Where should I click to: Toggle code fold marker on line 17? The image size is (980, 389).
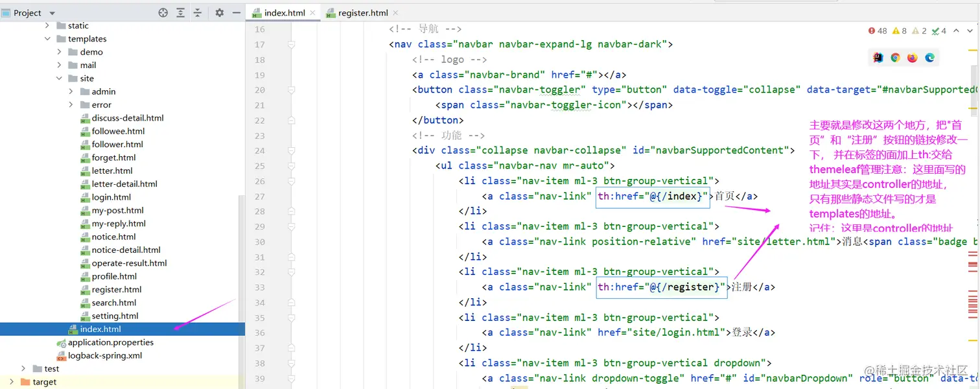pos(291,45)
